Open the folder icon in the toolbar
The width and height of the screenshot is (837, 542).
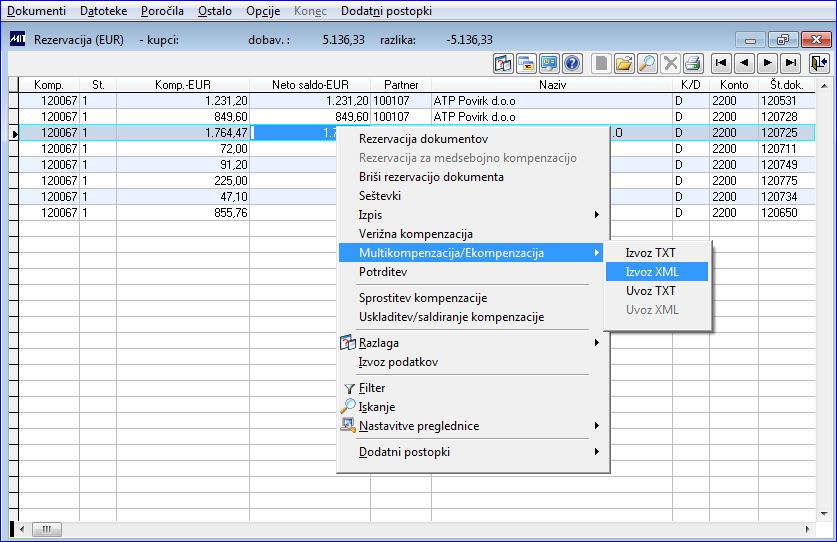click(623, 64)
